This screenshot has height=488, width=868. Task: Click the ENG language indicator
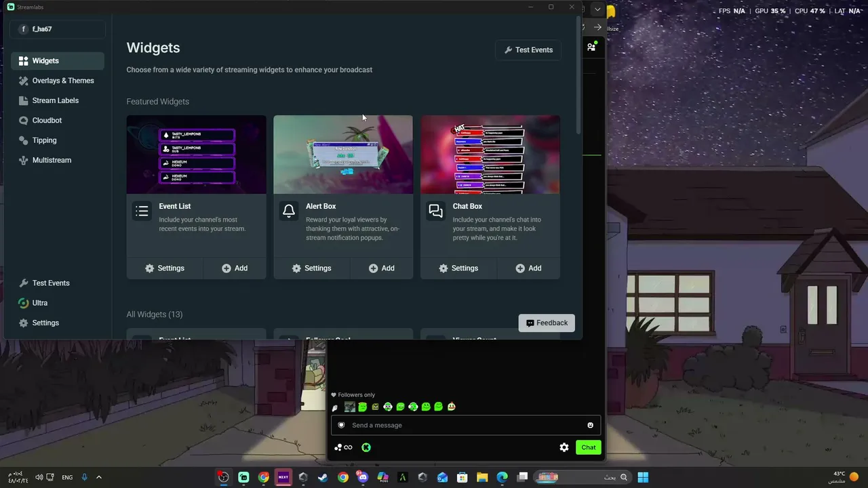point(67,477)
